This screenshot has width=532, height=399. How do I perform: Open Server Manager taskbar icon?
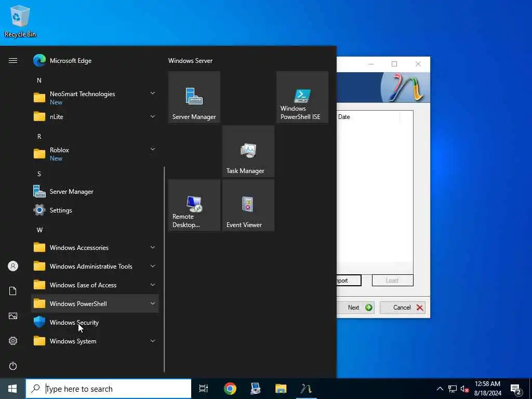pos(255,389)
